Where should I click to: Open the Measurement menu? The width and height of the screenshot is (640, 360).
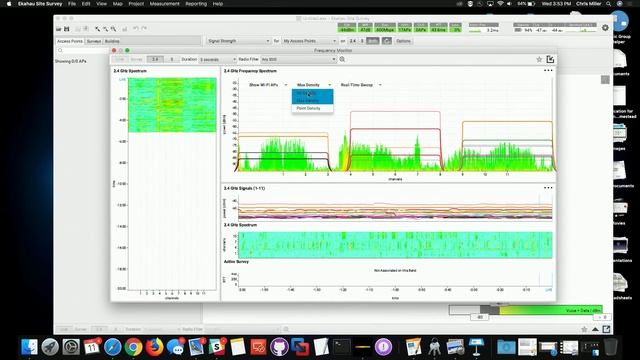click(164, 4)
